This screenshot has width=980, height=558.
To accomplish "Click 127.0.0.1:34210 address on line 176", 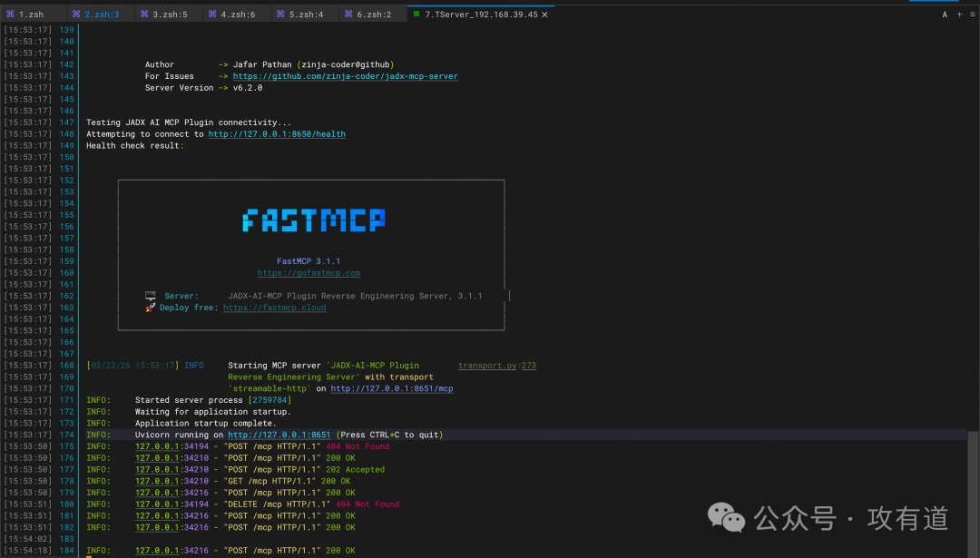I will (171, 458).
